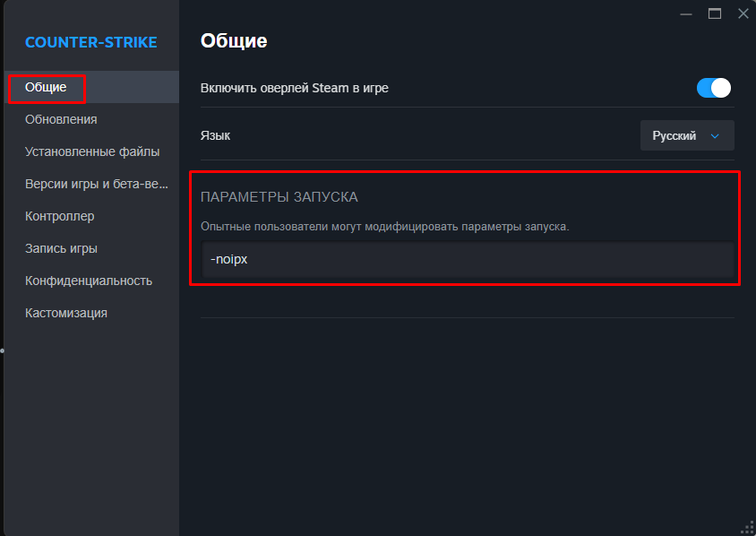Select the Общие tab in sidebar

(91, 87)
